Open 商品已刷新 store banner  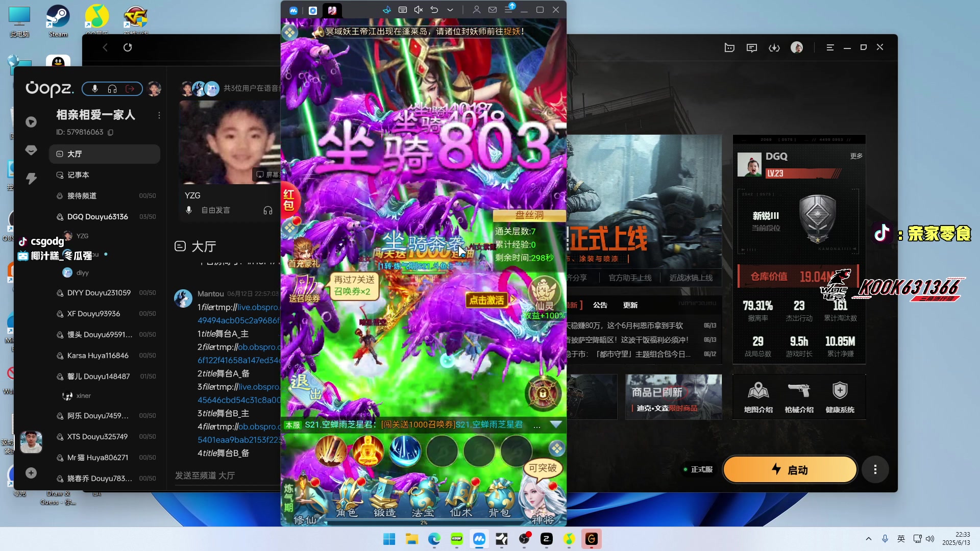click(x=674, y=396)
